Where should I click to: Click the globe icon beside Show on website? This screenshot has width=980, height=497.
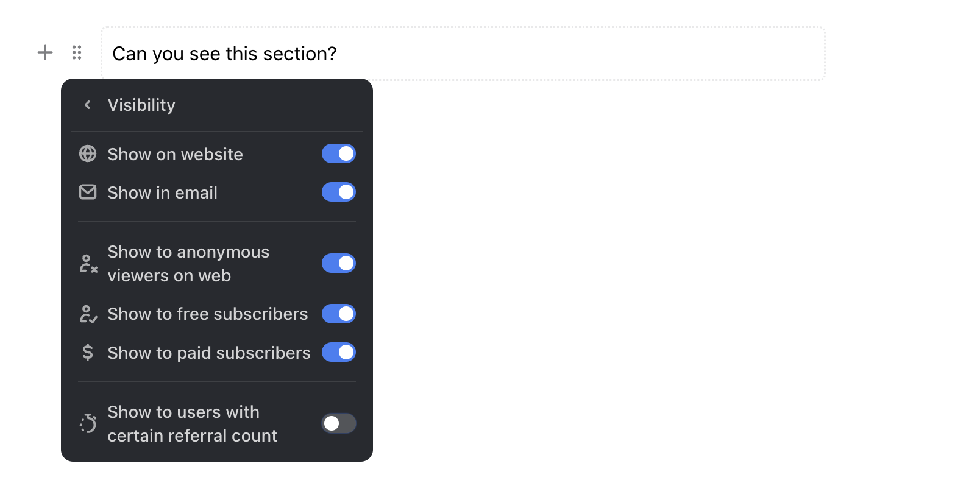click(x=88, y=153)
